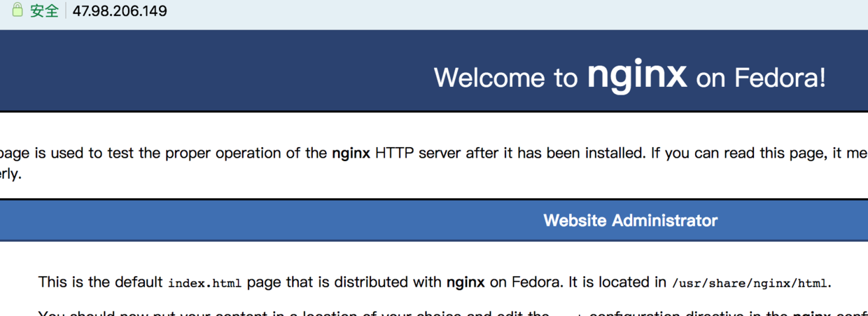Click bold "nginx" before "on Fedora. It is located"
Image resolution: width=868 pixels, height=316 pixels.
pos(465,282)
